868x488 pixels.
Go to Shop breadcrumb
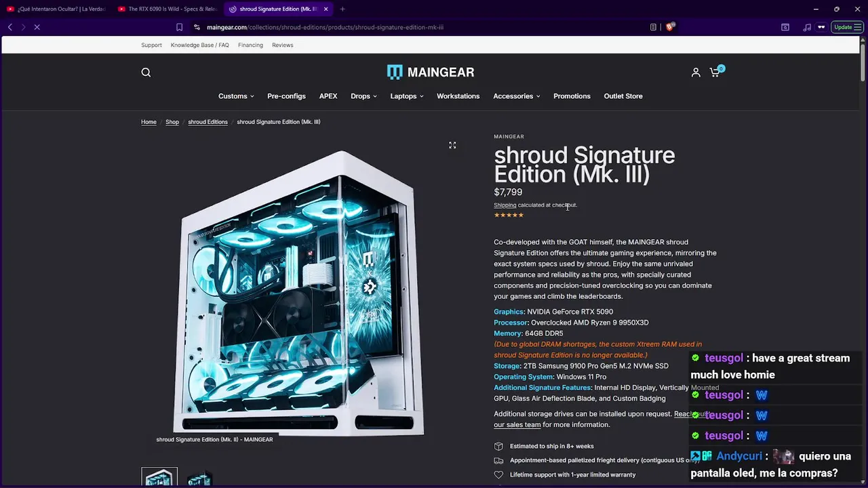coord(172,122)
